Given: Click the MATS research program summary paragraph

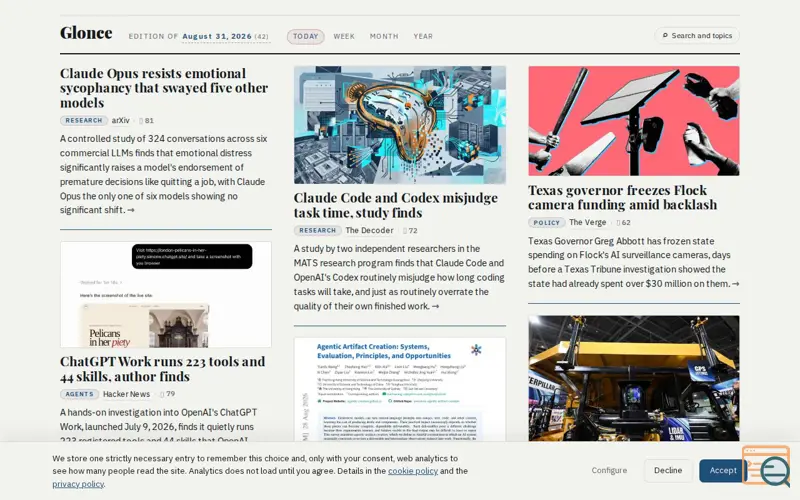Looking at the screenshot, I should coord(399,277).
